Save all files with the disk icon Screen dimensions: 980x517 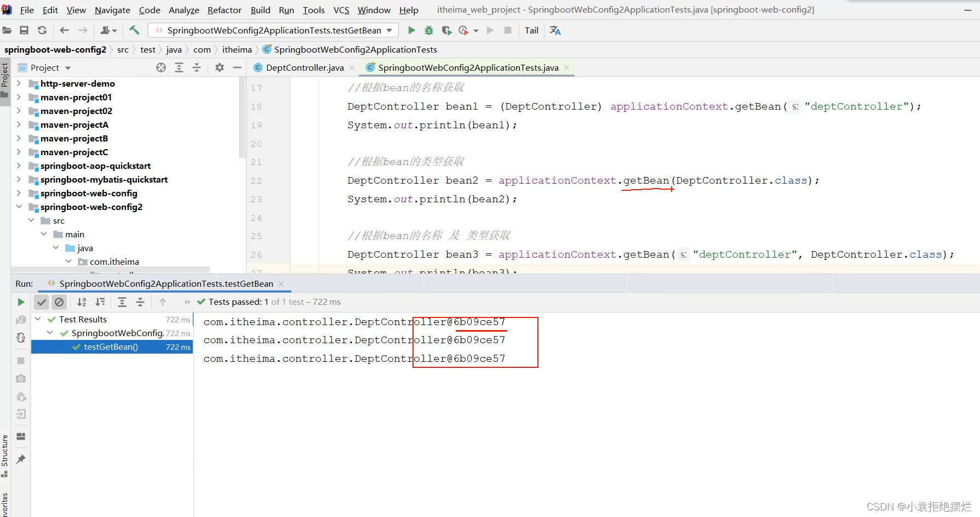24,30
